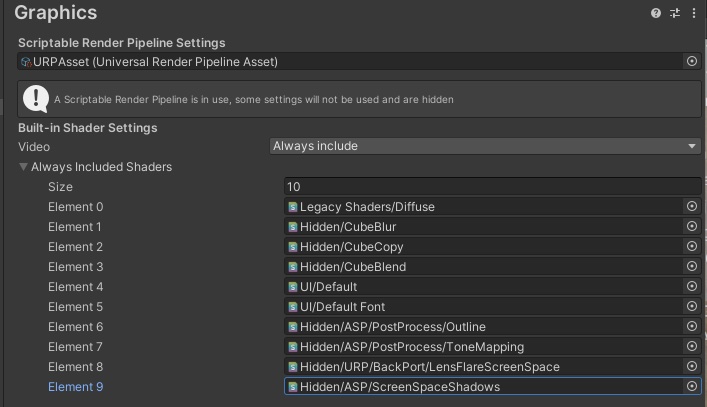The image size is (707, 407).
Task: Select the Hidden/ASP/PostProcess/Outline shader field
Action: [x=480, y=327]
